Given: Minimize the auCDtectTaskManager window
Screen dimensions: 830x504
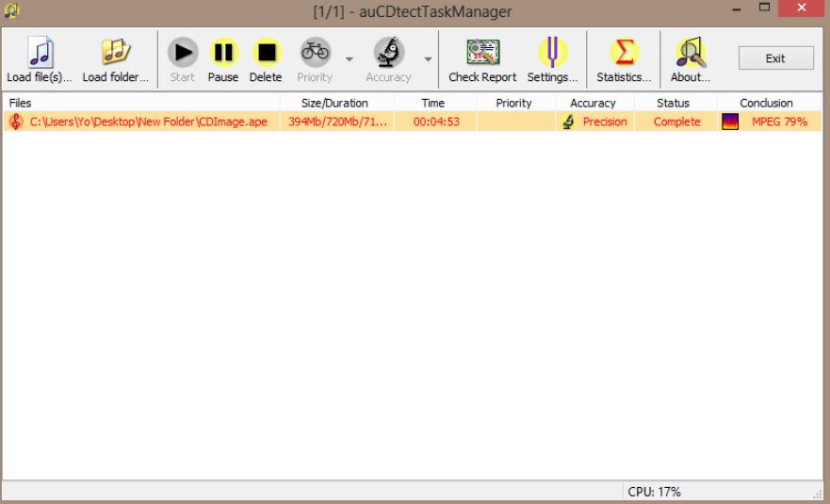Looking at the screenshot, I should pyautogui.click(x=737, y=9).
